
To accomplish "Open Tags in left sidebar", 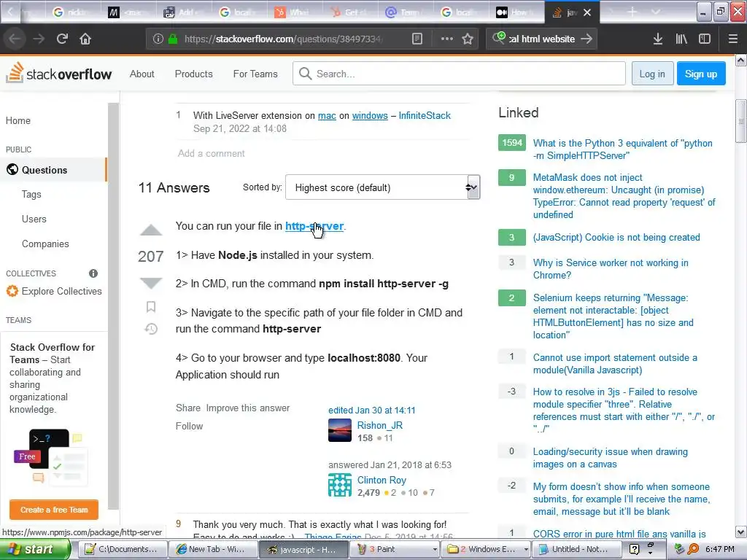I will [x=31, y=194].
